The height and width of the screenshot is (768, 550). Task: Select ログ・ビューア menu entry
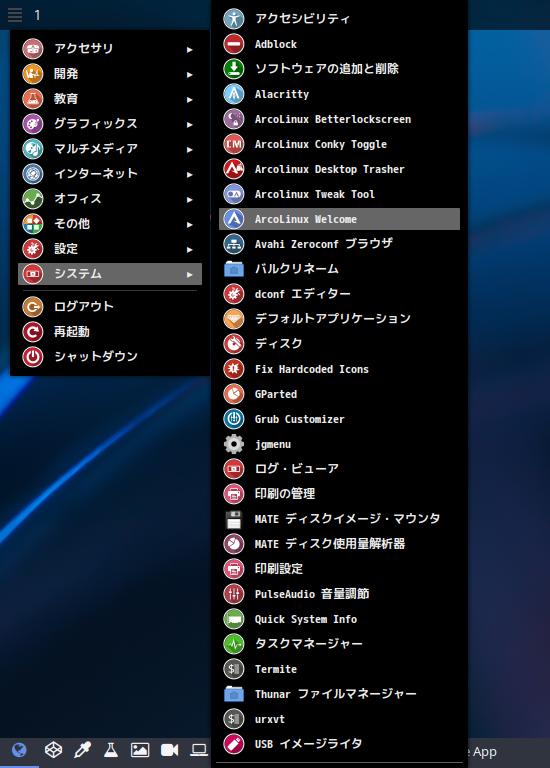tap(339, 469)
